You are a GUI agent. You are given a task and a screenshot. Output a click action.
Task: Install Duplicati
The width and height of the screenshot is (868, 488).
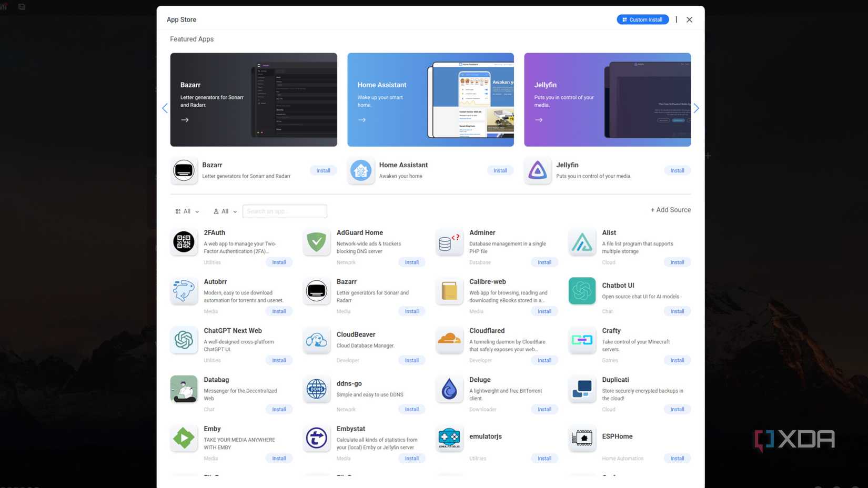(677, 409)
